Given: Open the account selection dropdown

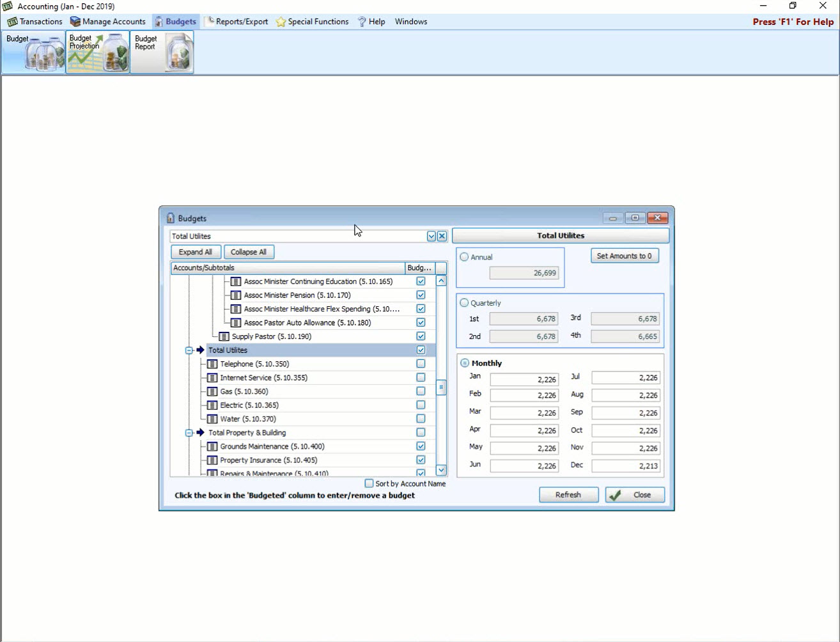Looking at the screenshot, I should point(431,236).
